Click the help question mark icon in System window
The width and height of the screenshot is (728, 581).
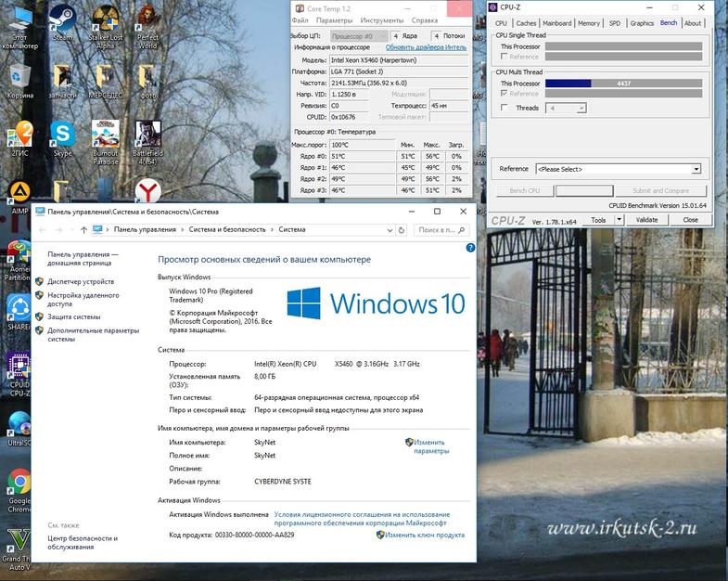[470, 248]
